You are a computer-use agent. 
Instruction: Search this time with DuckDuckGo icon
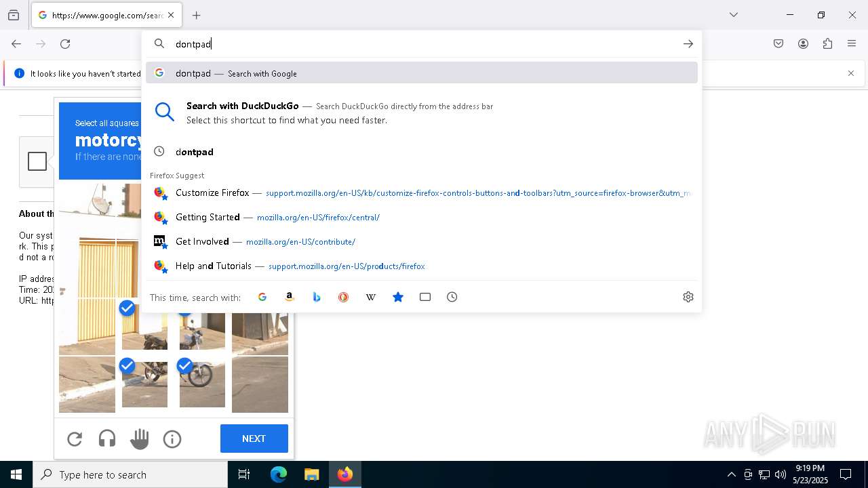[344, 297]
